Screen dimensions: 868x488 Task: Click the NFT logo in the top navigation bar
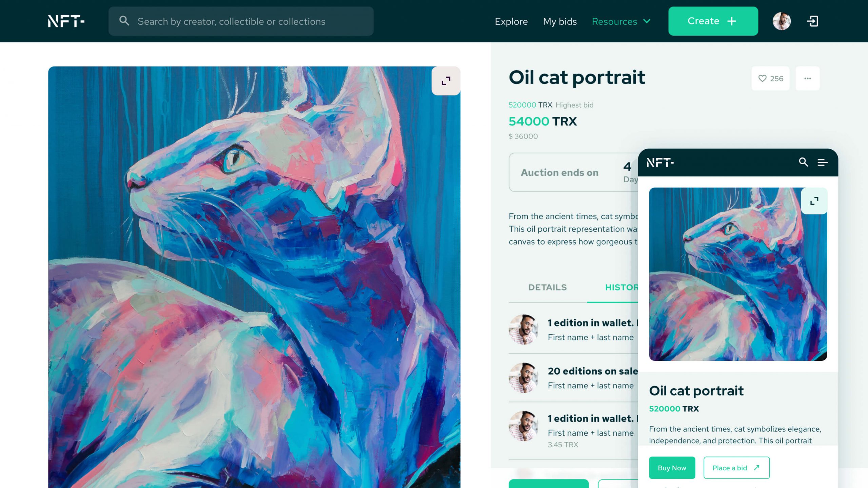(x=66, y=21)
